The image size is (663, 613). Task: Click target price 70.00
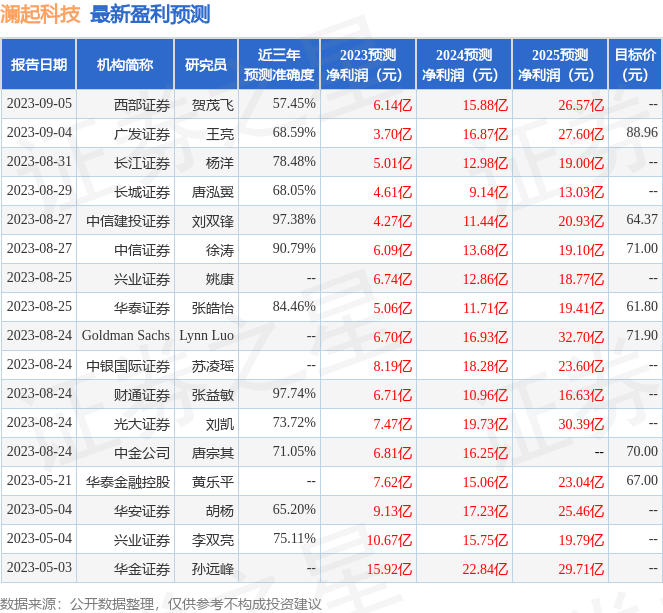pos(642,452)
